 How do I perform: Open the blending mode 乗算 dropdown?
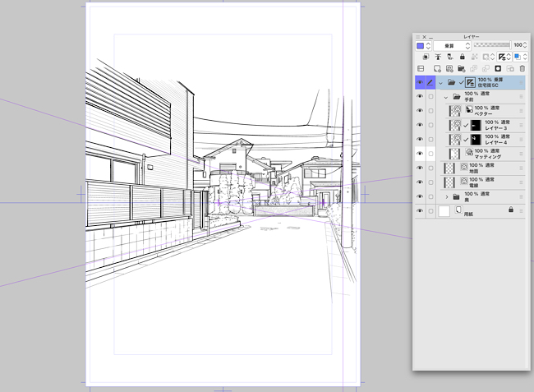tap(452, 46)
